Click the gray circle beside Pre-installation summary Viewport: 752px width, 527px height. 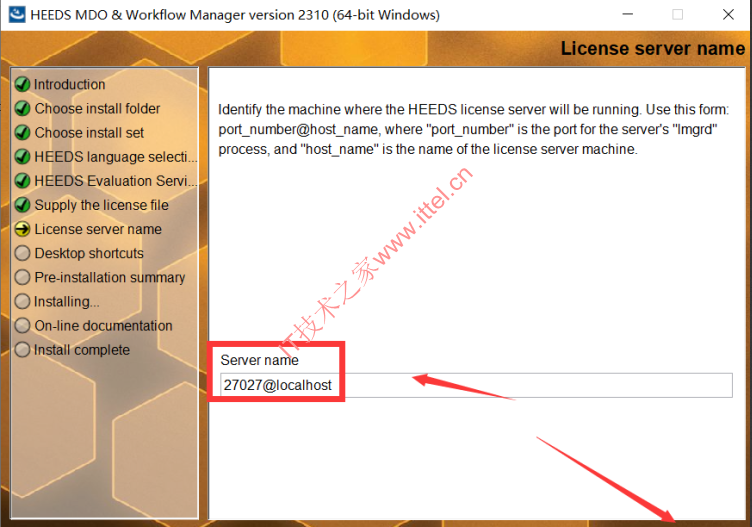pos(22,277)
